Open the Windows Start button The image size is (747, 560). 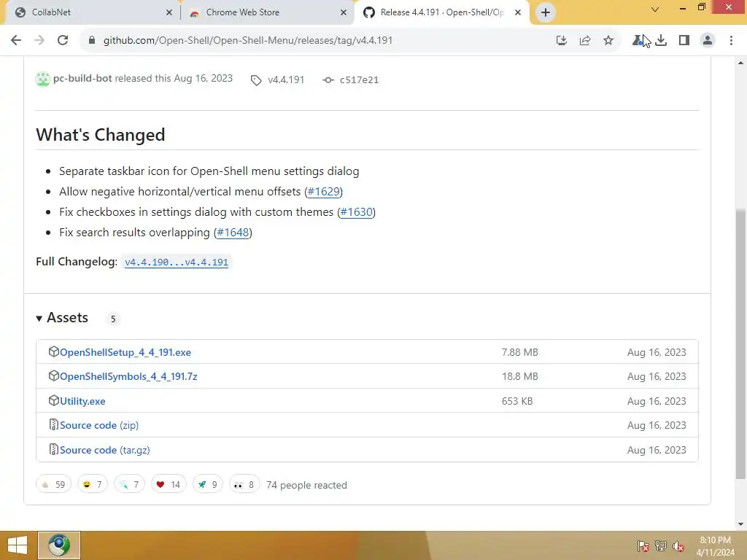click(x=18, y=545)
